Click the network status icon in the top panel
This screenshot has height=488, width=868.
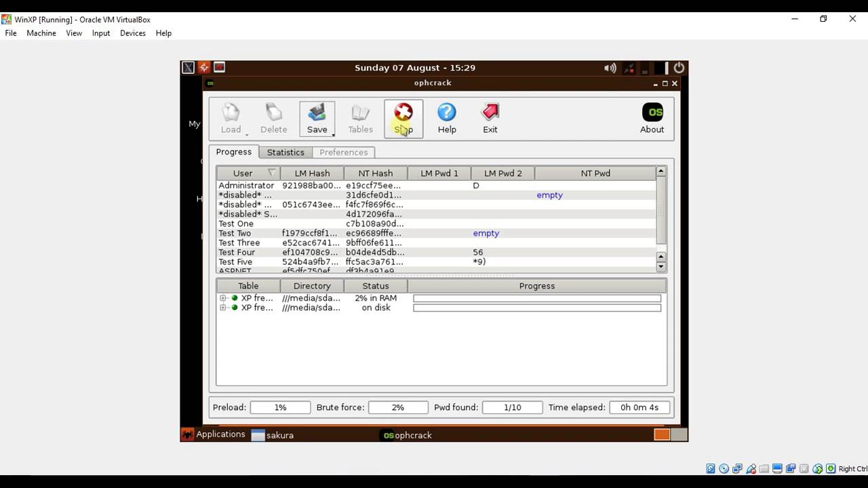[629, 68]
